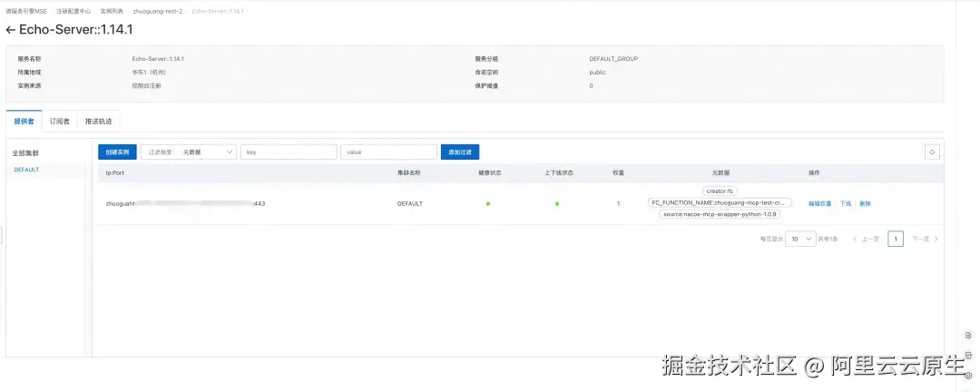The width and height of the screenshot is (980, 392).
Task: Switch to the 订阅者 tab
Action: (59, 122)
